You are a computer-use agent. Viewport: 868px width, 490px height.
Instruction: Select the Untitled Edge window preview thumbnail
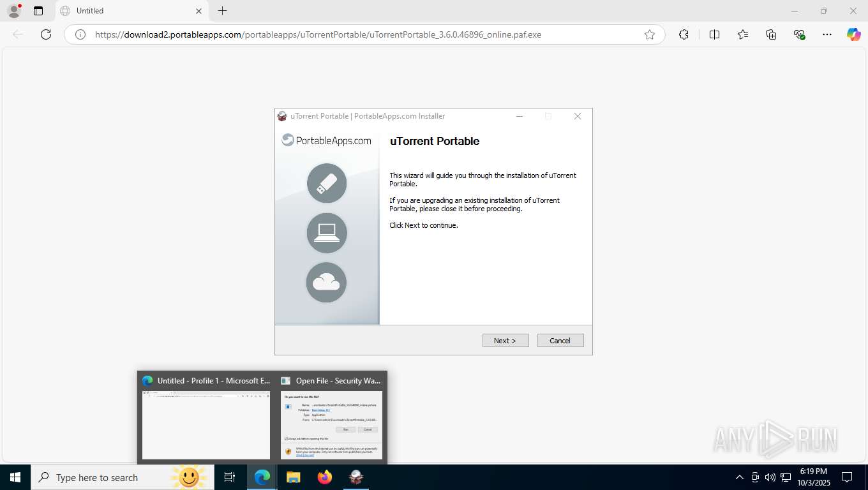point(206,425)
